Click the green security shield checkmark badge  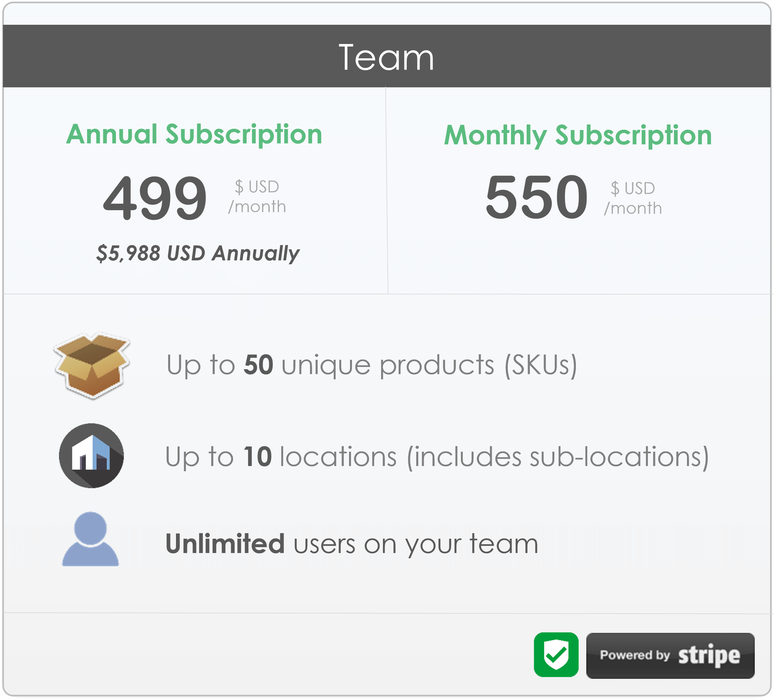click(x=556, y=654)
